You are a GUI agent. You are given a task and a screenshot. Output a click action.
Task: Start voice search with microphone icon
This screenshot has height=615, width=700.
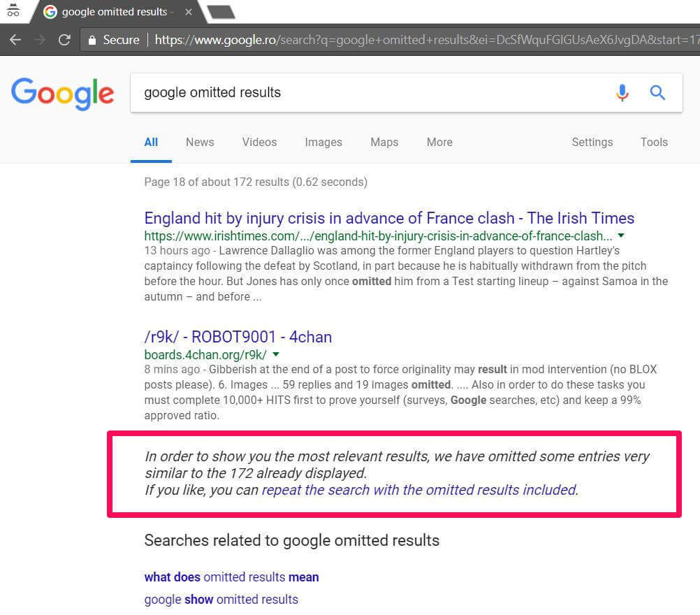coord(622,93)
